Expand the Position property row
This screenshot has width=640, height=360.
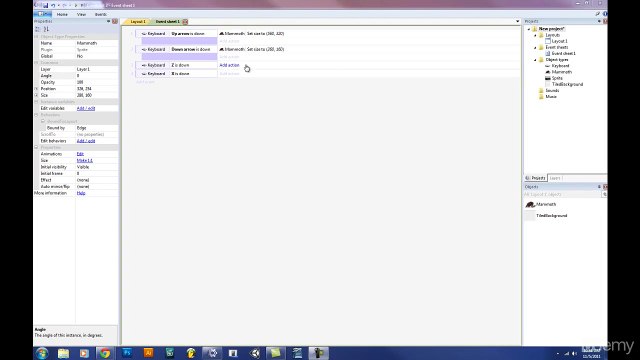(x=36, y=89)
